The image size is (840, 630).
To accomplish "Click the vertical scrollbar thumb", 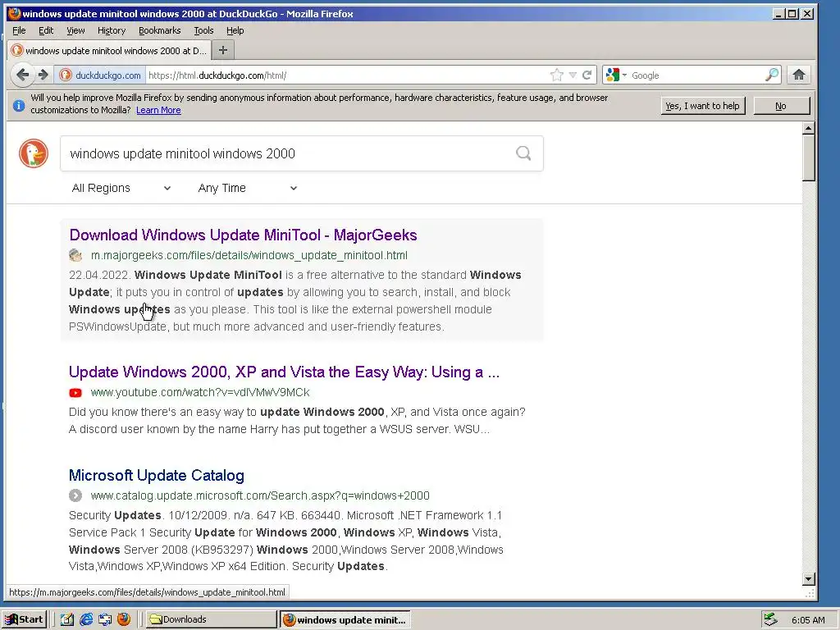I will [809, 158].
